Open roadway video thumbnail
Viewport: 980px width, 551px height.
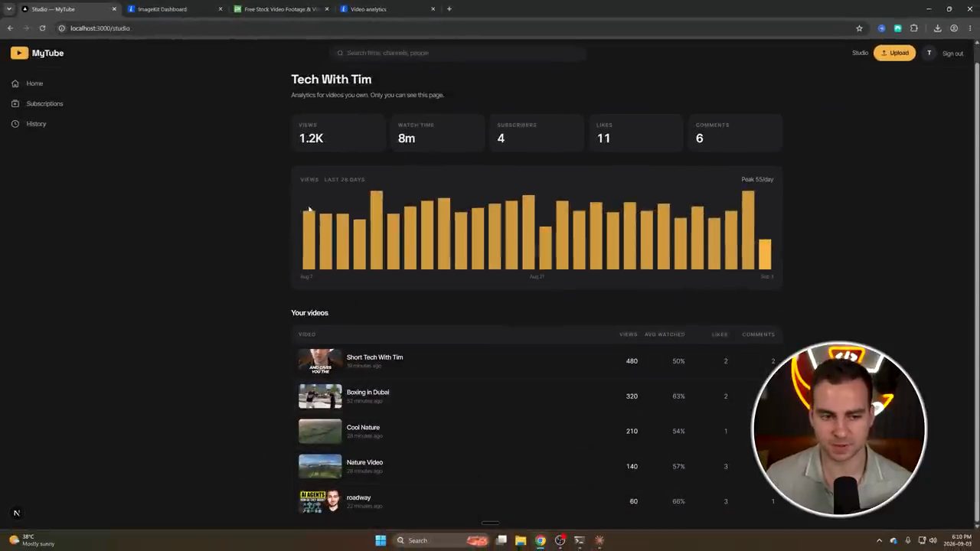click(320, 501)
